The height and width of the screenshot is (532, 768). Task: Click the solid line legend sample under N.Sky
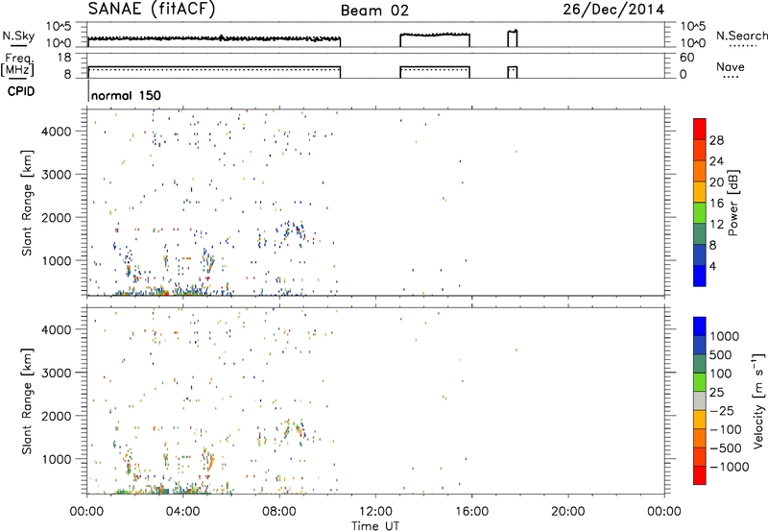point(18,46)
